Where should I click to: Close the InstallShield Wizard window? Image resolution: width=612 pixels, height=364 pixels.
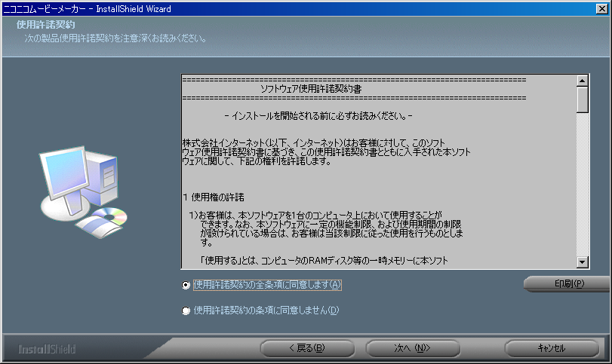(602, 8)
